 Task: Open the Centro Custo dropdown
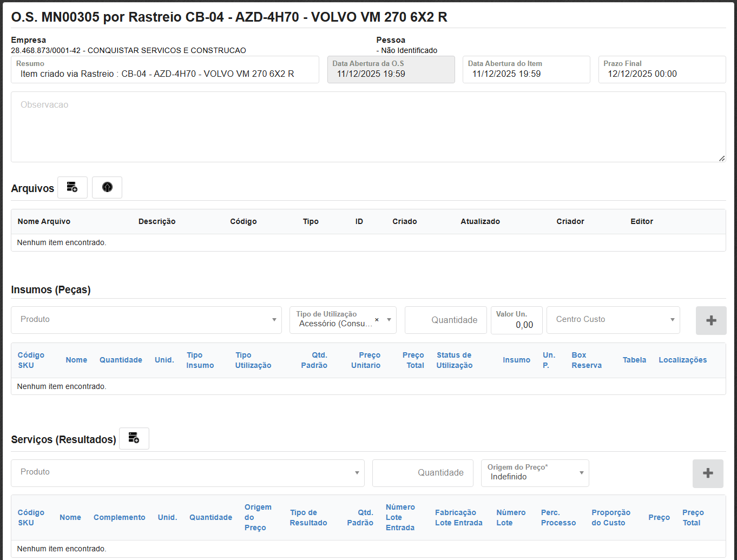click(x=613, y=320)
